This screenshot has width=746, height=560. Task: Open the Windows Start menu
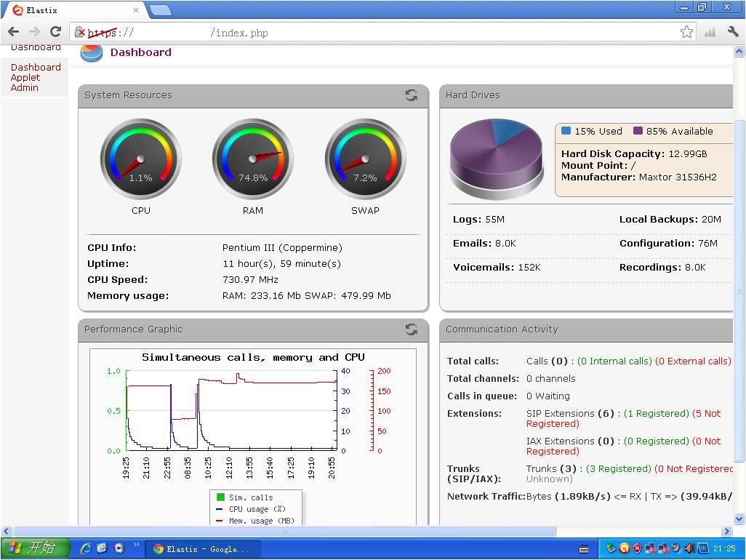[35, 548]
